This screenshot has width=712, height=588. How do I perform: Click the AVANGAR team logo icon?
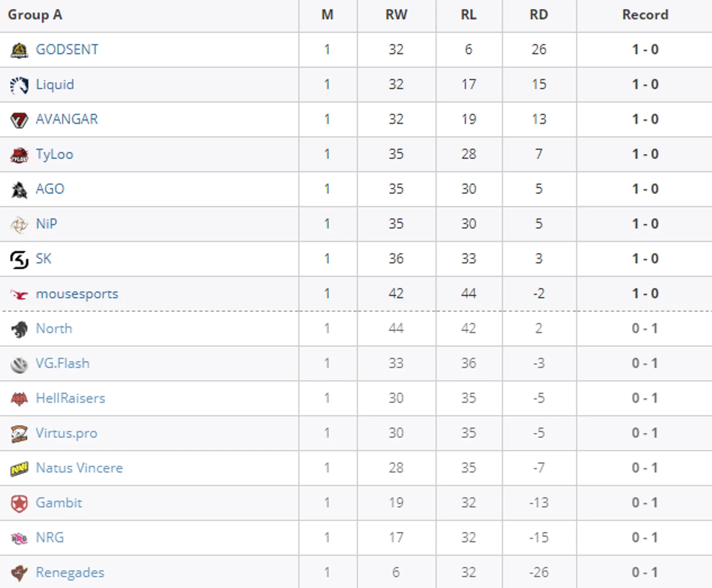(19, 119)
